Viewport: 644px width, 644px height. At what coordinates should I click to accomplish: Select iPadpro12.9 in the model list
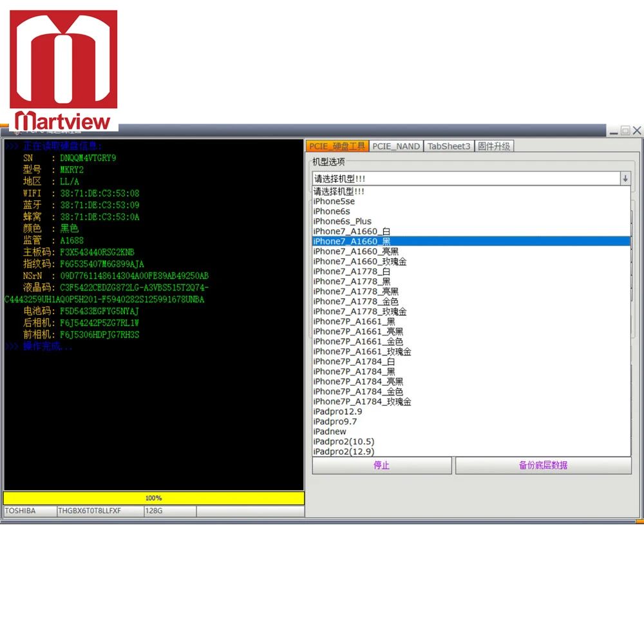(x=471, y=412)
